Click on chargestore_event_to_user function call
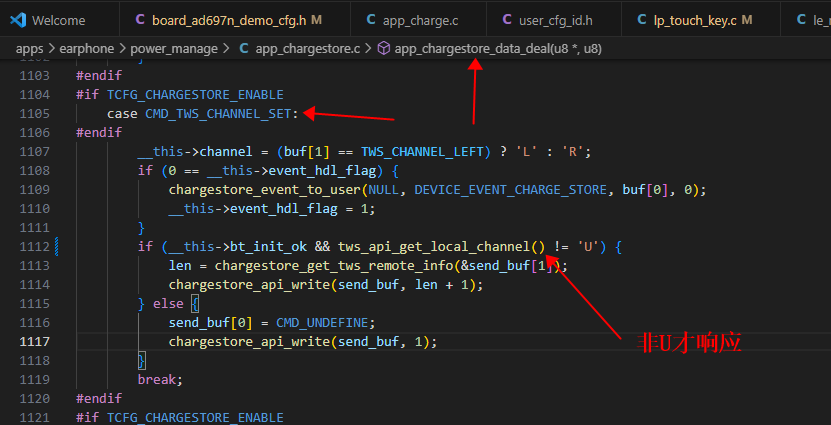Viewport: 831px width, 425px height. coord(265,190)
